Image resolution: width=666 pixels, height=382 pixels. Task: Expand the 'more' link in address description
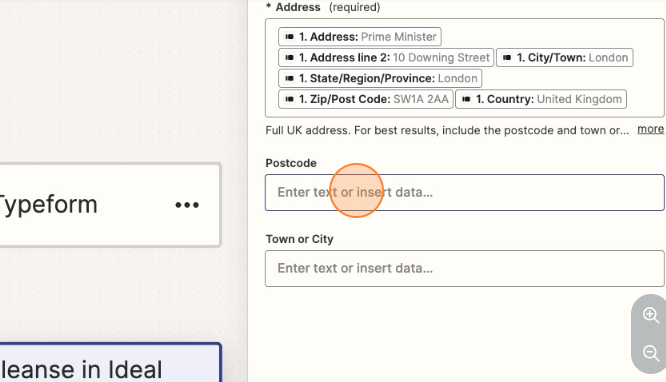pyautogui.click(x=650, y=129)
